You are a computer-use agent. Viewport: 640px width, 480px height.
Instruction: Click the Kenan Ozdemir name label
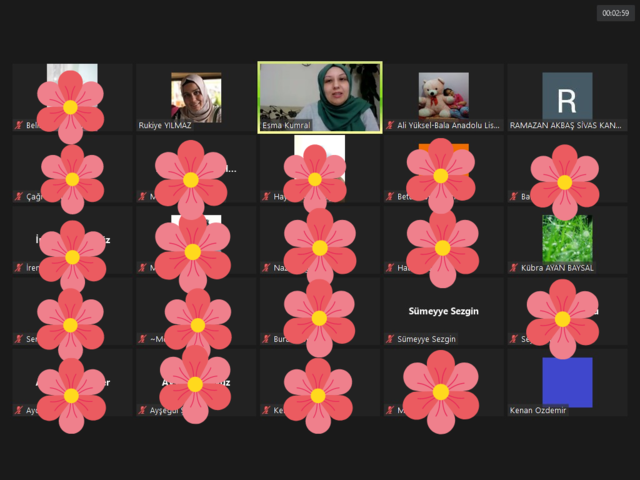[538, 410]
